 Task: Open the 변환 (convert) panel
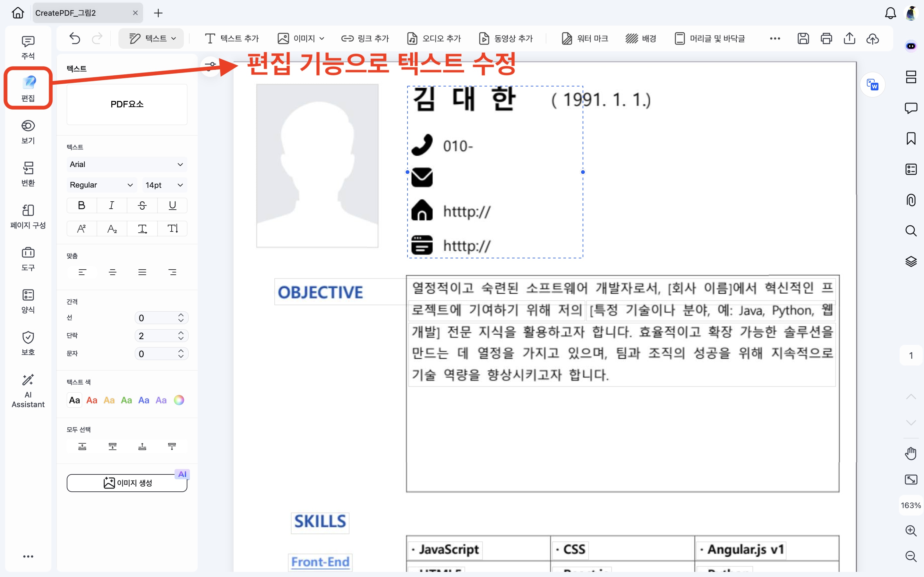[x=28, y=174]
